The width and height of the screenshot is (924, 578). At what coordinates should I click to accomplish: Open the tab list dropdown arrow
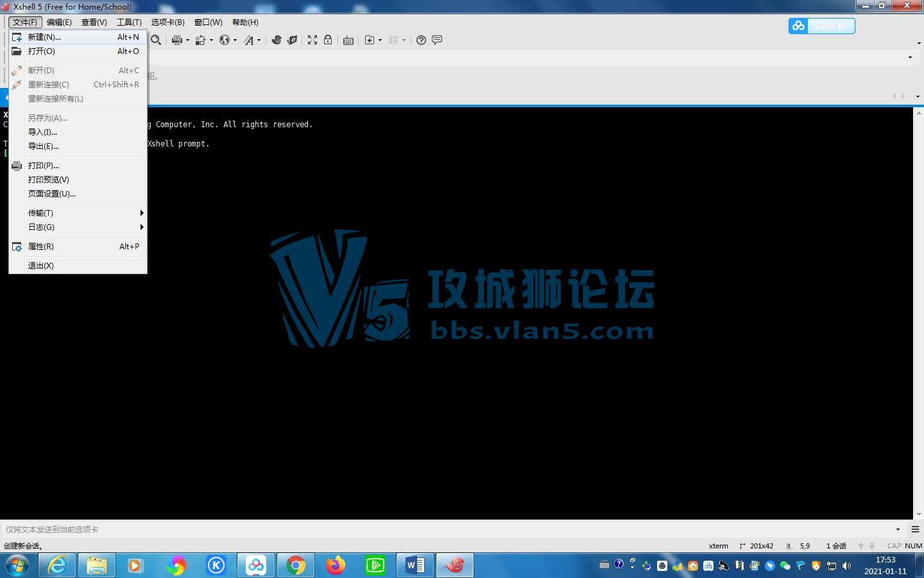pyautogui.click(x=918, y=96)
